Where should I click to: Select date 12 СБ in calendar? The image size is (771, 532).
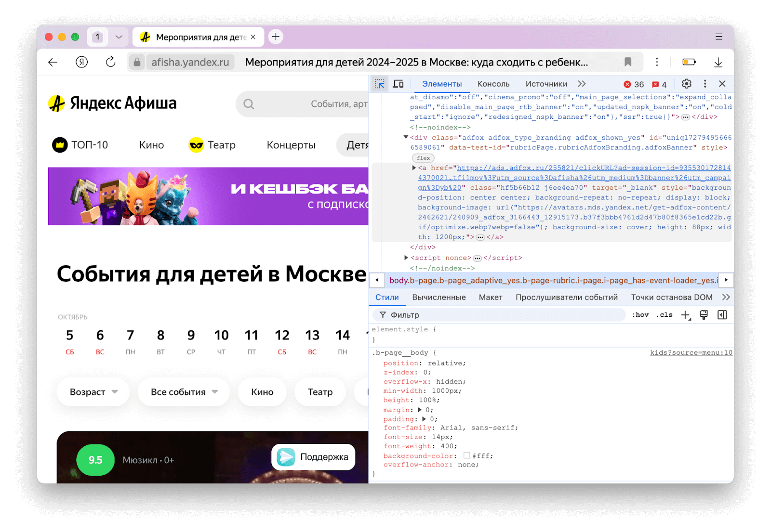tap(282, 341)
